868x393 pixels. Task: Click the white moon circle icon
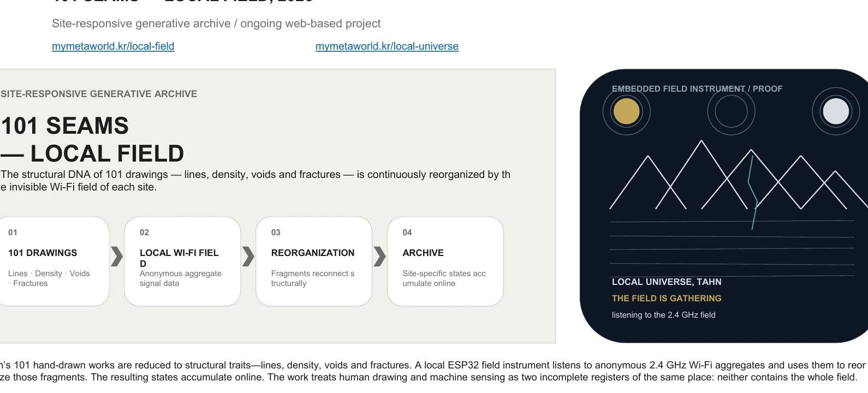[836, 111]
